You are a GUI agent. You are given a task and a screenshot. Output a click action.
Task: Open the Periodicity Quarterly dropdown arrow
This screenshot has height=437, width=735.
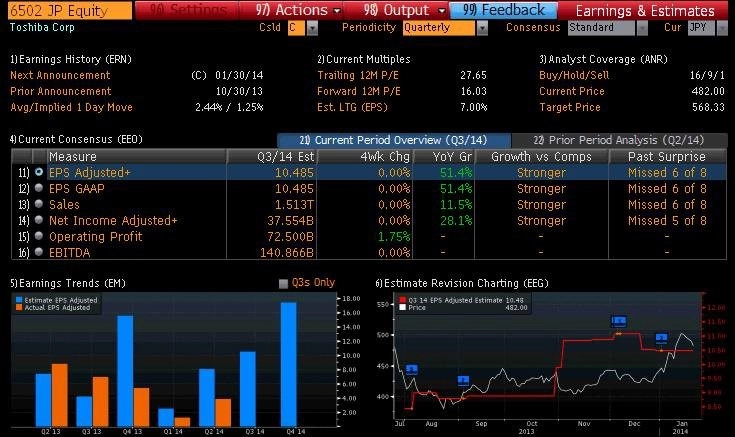pos(482,28)
